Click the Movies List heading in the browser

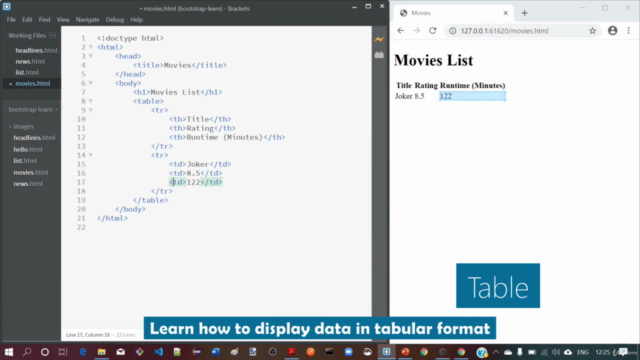tap(433, 60)
